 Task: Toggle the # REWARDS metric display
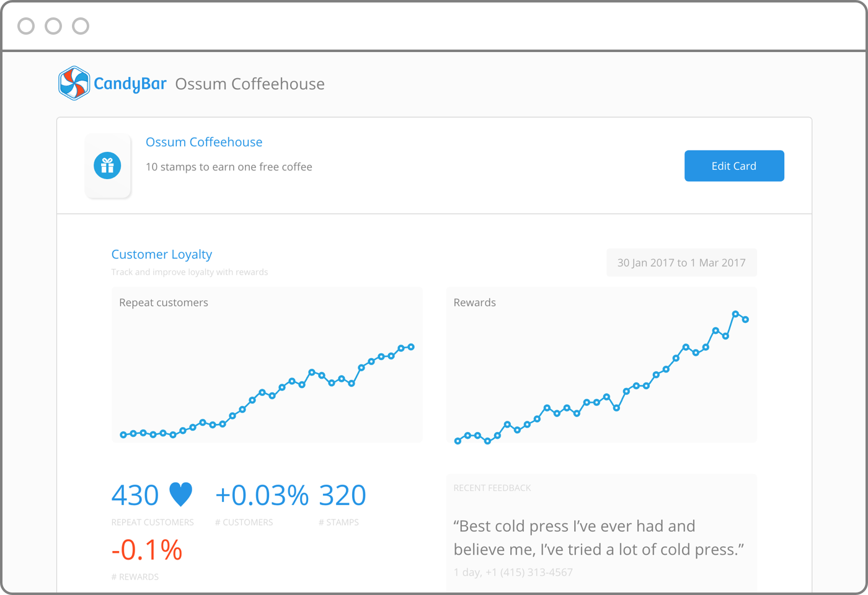point(135,576)
